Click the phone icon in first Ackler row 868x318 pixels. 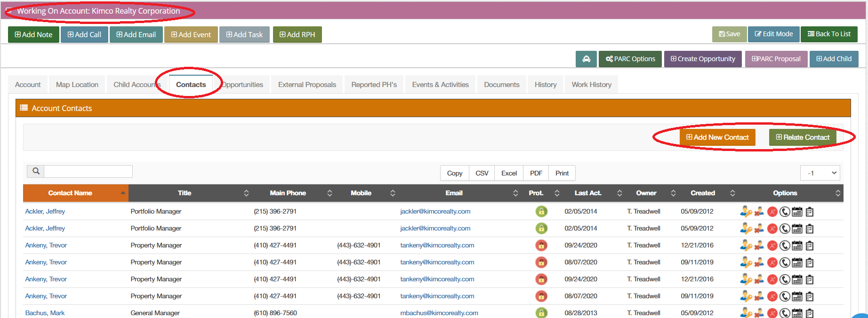[x=785, y=212]
